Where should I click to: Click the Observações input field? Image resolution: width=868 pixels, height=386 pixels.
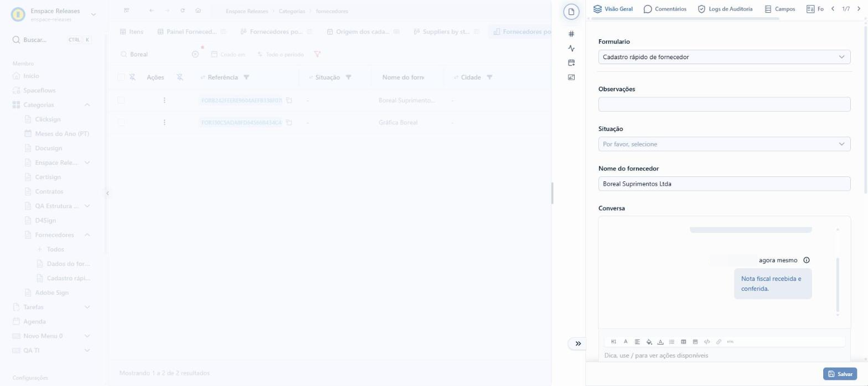pos(724,105)
